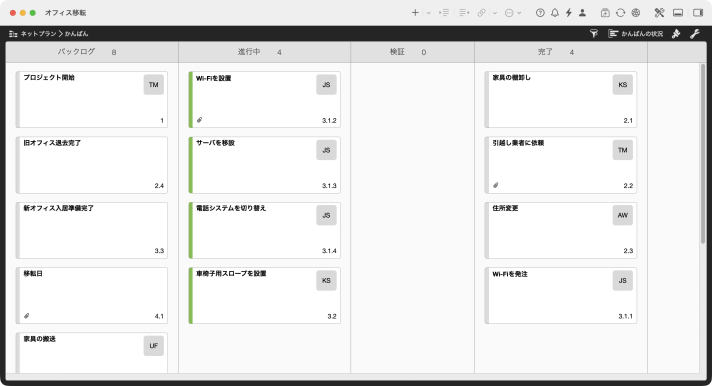Click the KS badge on 車椅子用スロープを設置
This screenshot has width=712, height=386.
[326, 281]
